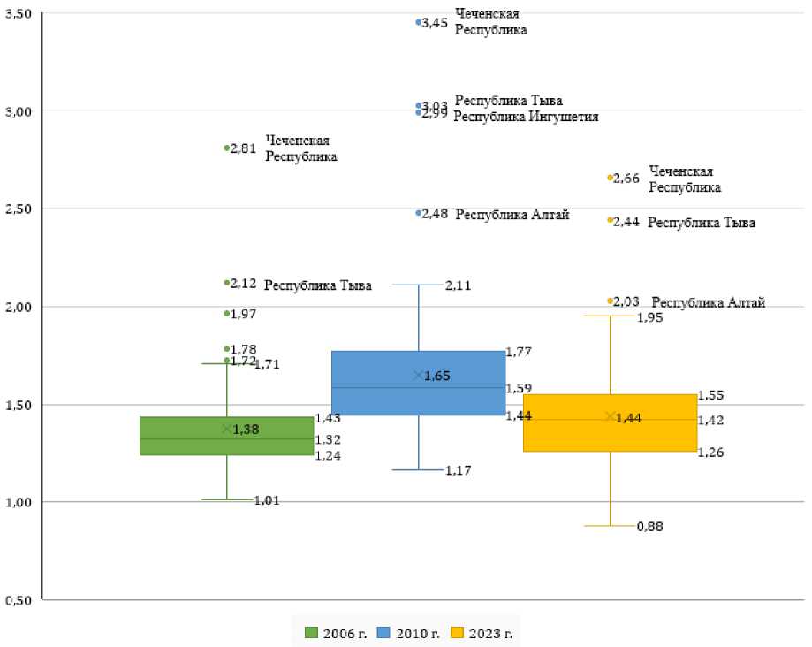Click the 0,88 lower whisker label
Screen dimensions: 812x647
pyautogui.click(x=649, y=527)
